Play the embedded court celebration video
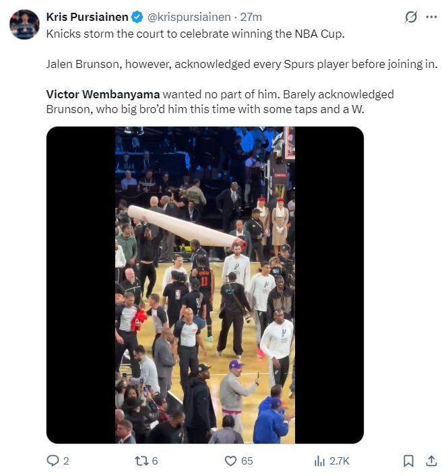 coord(205,284)
